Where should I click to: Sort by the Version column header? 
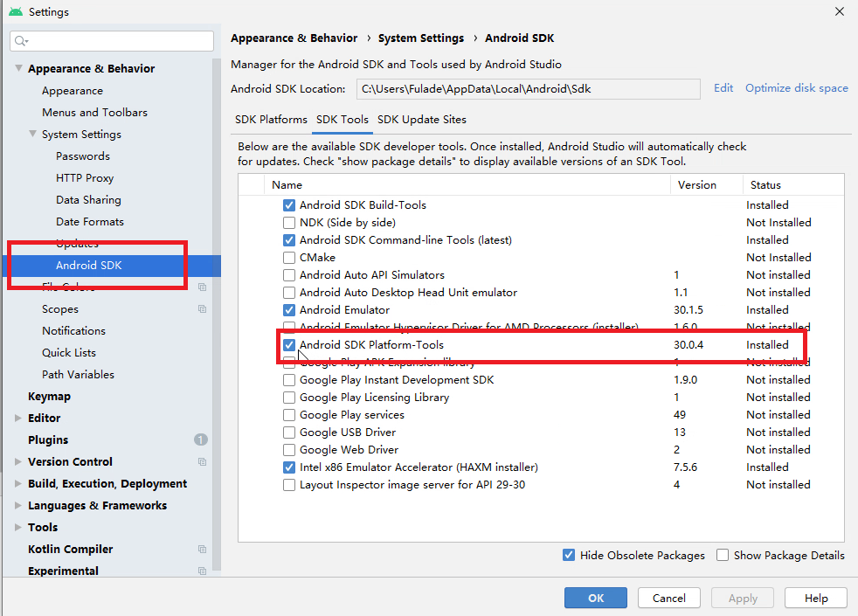[x=707, y=185]
